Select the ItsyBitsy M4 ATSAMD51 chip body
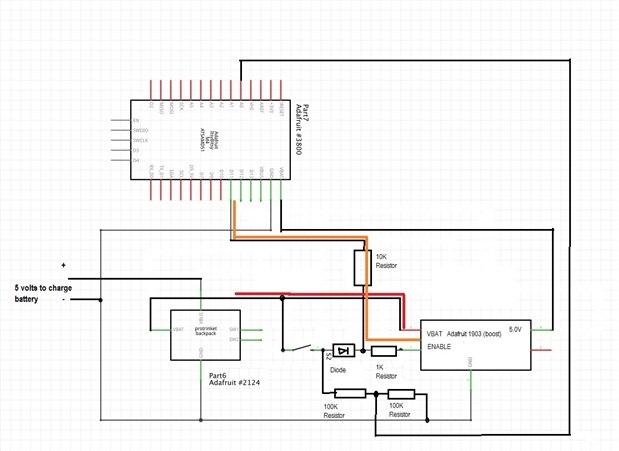 tap(210, 140)
